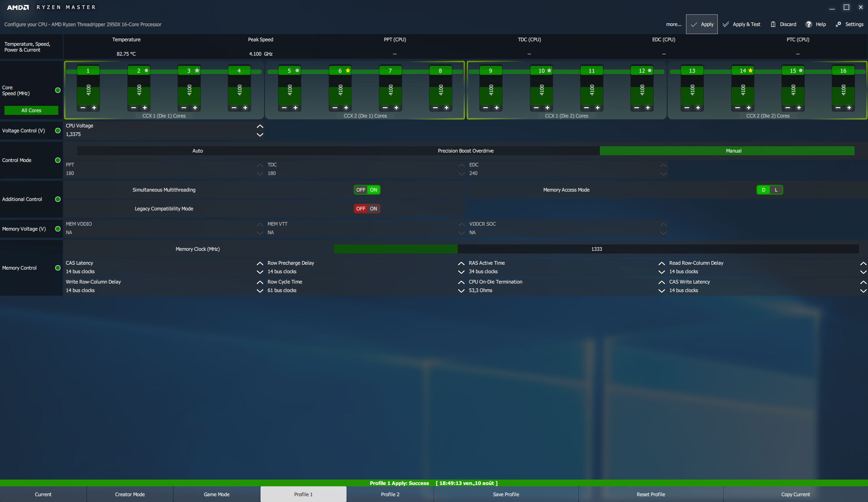Click Save Profile button
Viewport: 868px width, 502px height.
506,494
